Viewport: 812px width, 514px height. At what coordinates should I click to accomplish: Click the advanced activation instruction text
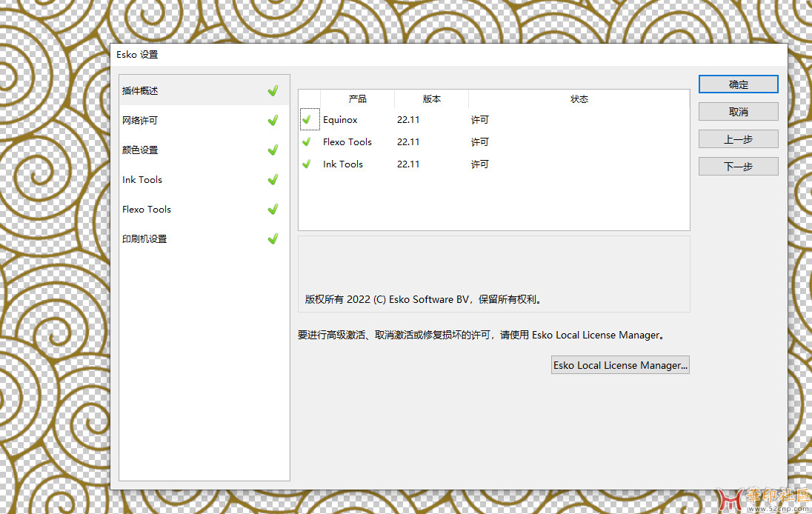481,335
